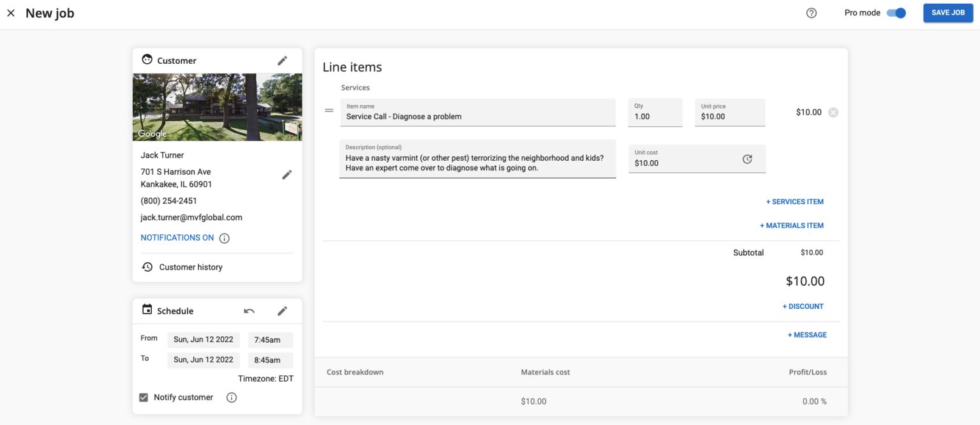Click the help question mark icon

coord(812,13)
